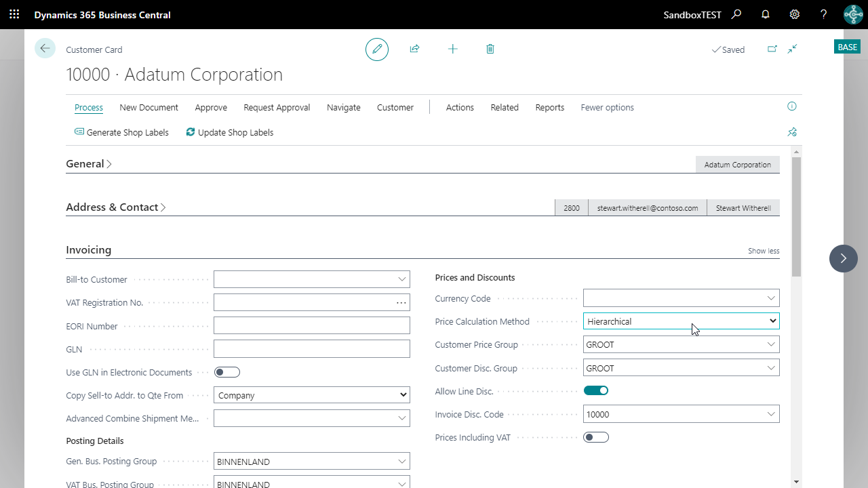Open VAT Registration No. ellipsis lookup

click(401, 303)
